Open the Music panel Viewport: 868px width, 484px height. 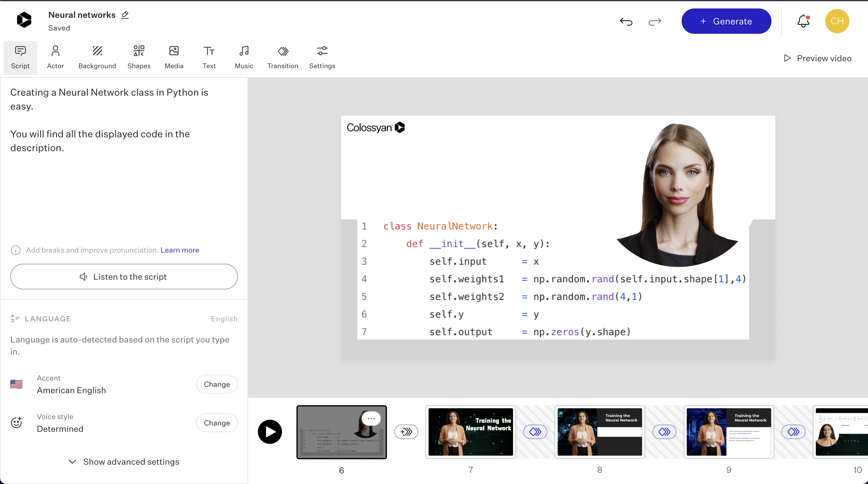[244, 57]
